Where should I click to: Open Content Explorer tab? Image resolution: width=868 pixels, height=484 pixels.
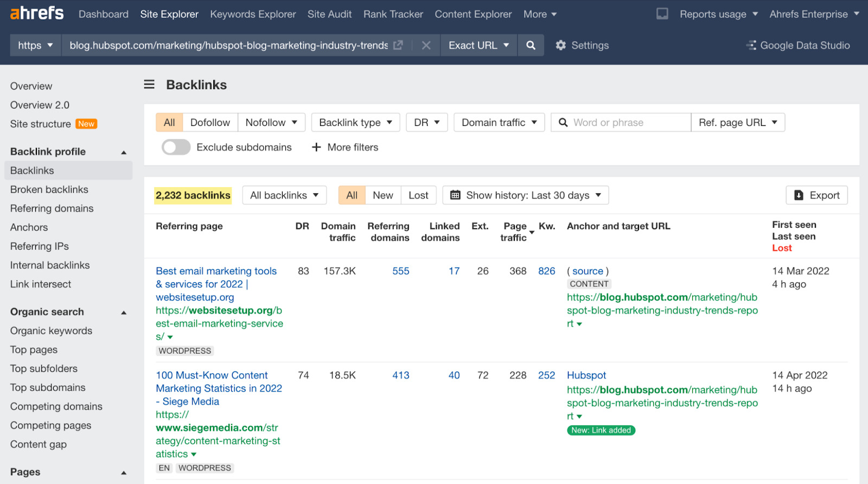pyautogui.click(x=473, y=14)
